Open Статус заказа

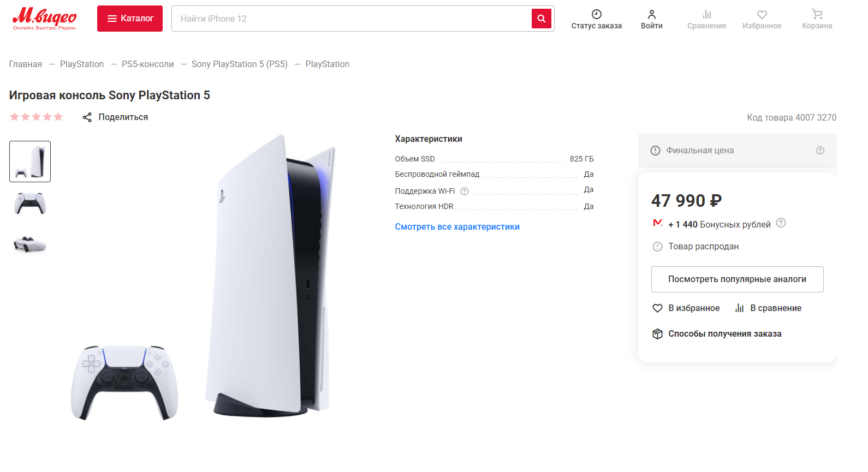point(597,19)
